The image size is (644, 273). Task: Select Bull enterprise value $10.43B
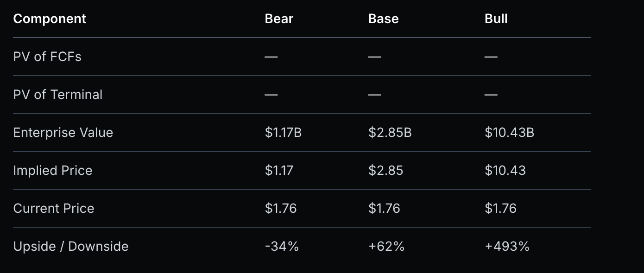(509, 133)
